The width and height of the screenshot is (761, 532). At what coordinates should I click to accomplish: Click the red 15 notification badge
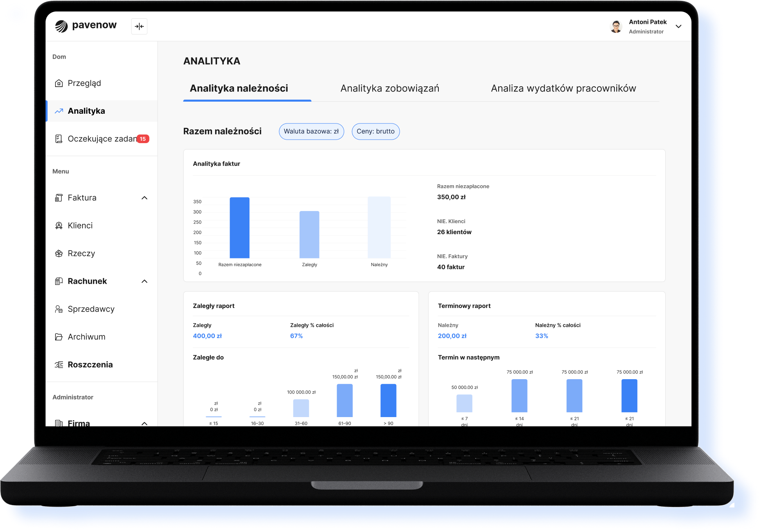[x=143, y=139]
